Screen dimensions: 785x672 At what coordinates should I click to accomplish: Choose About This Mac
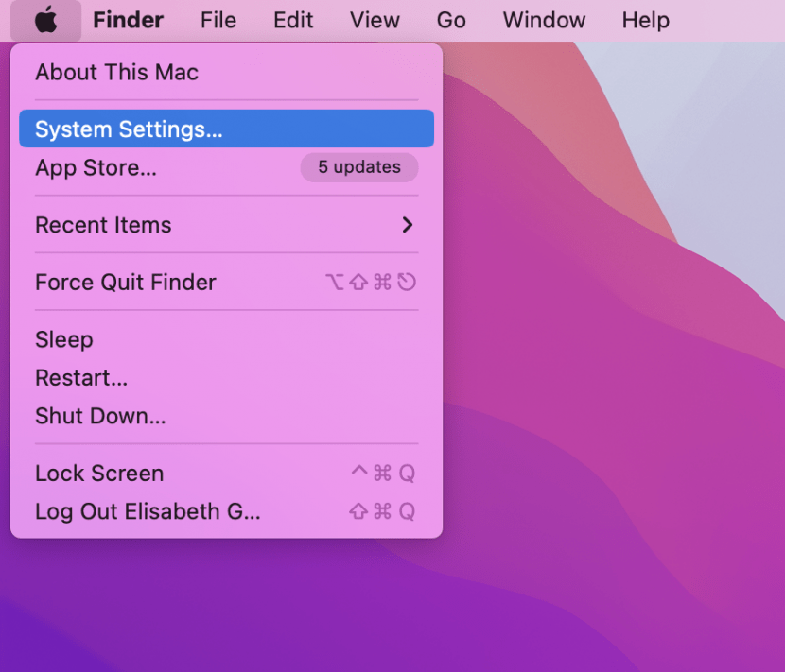tap(226, 72)
